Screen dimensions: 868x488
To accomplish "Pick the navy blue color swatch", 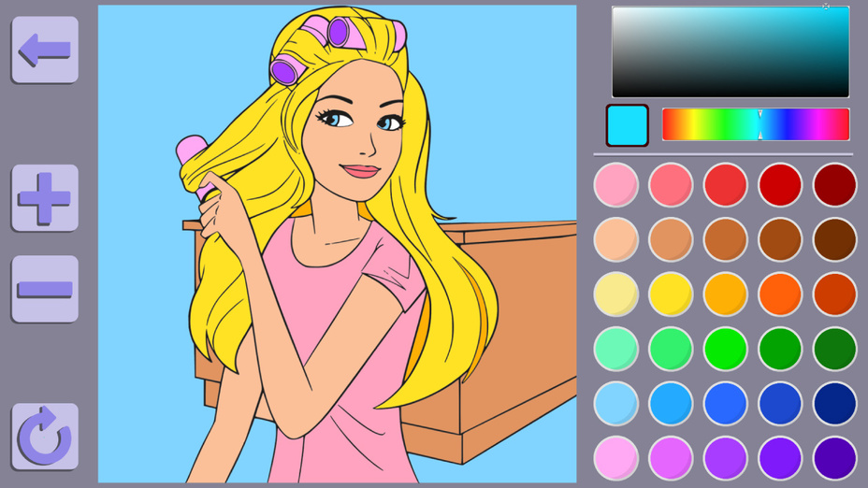I will pos(834,403).
